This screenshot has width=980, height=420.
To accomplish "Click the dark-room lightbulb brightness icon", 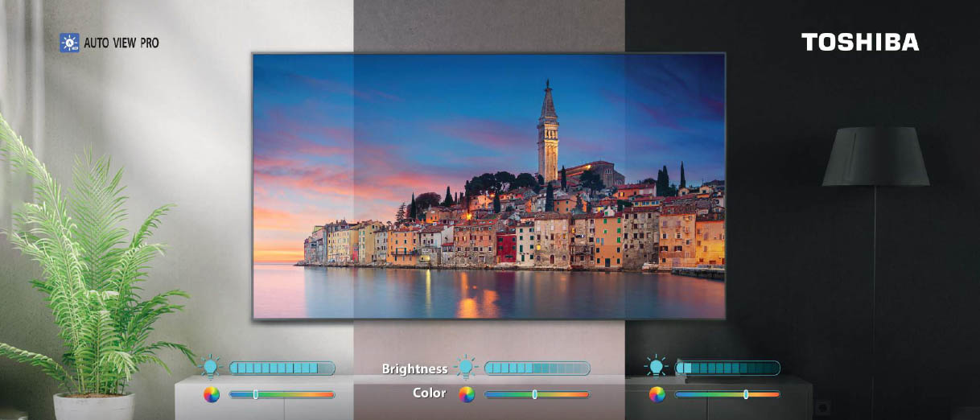I will tap(657, 368).
